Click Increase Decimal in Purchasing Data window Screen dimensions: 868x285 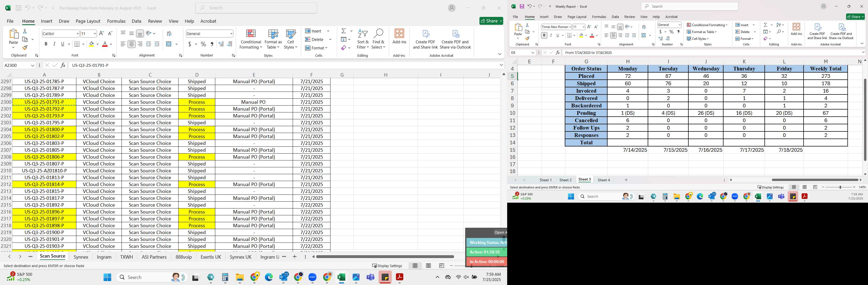point(221,44)
